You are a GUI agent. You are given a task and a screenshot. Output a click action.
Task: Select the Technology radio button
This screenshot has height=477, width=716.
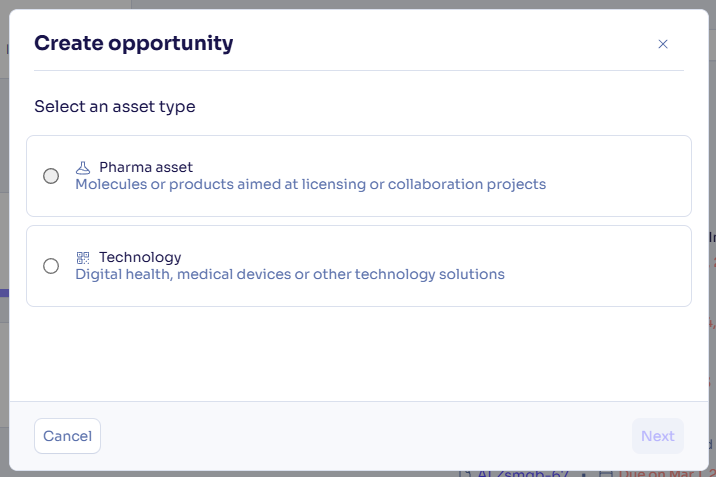pyautogui.click(x=51, y=266)
